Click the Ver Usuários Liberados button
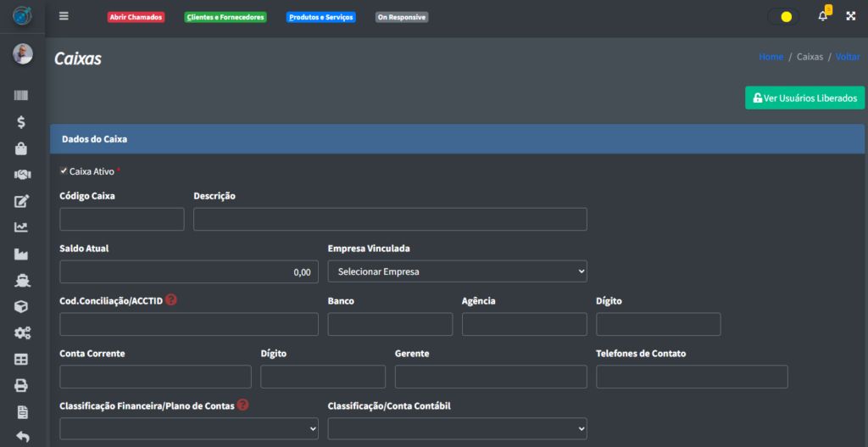 (804, 98)
